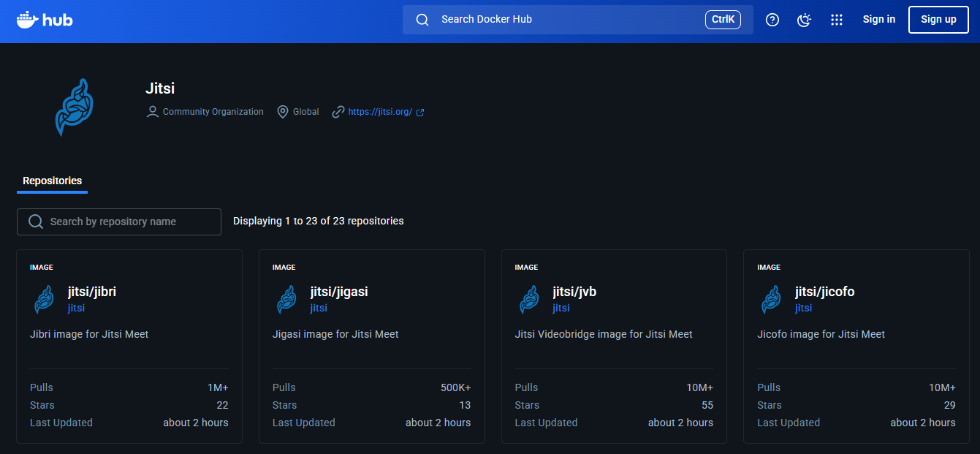
Task: Select the Repositories tab
Action: tap(52, 181)
